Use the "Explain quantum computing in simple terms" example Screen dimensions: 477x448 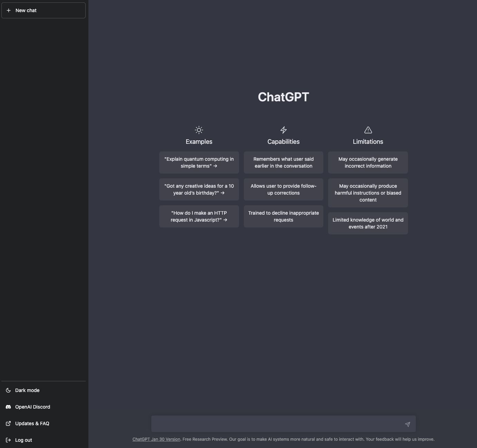click(x=199, y=162)
